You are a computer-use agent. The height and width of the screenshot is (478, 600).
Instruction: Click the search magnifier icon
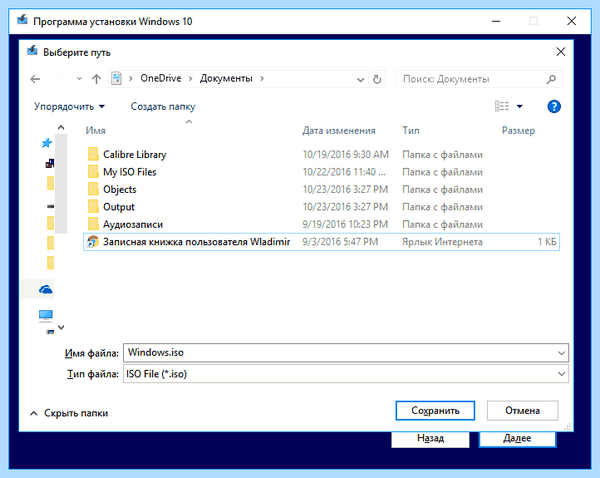(x=551, y=79)
